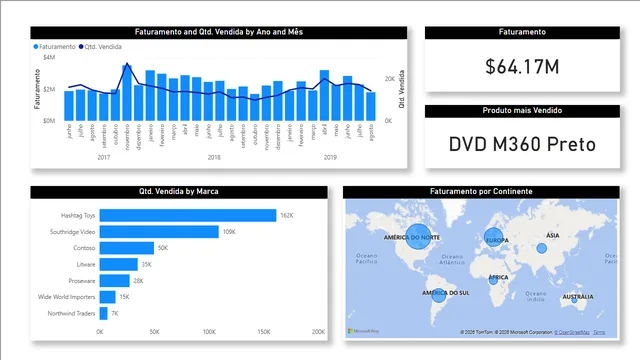Click the Ásia map bubble

(x=542, y=248)
